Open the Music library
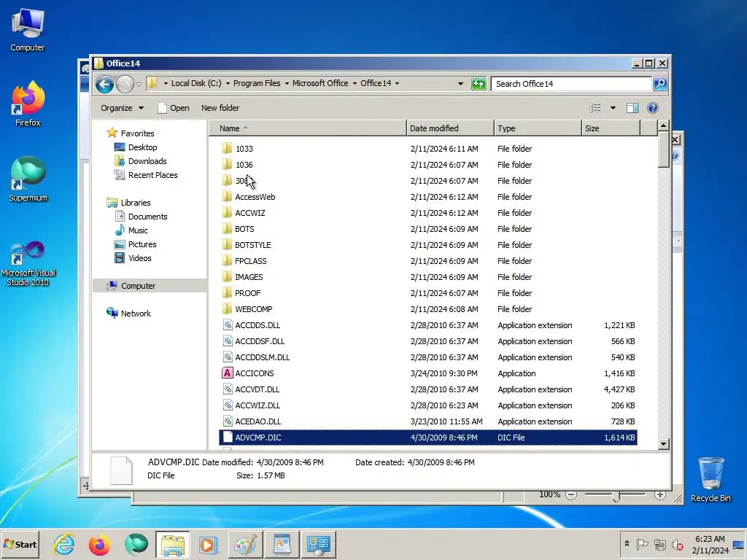This screenshot has height=560, width=747. (138, 230)
